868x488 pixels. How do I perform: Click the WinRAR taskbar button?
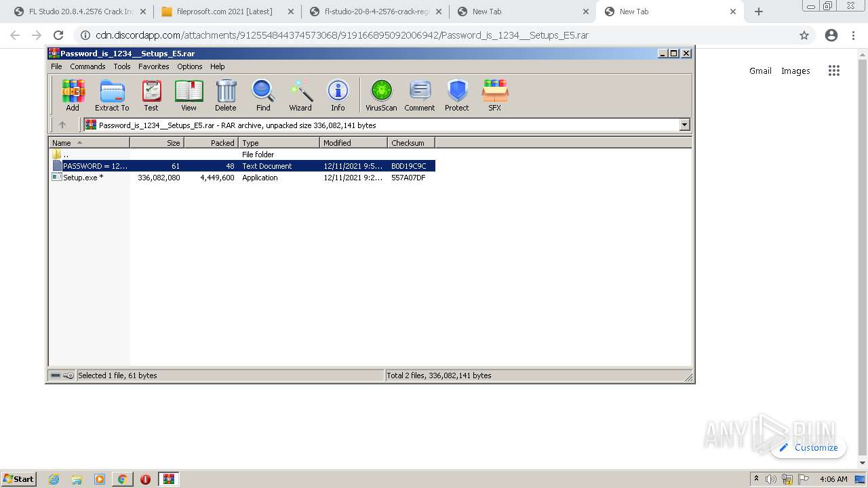[169, 479]
